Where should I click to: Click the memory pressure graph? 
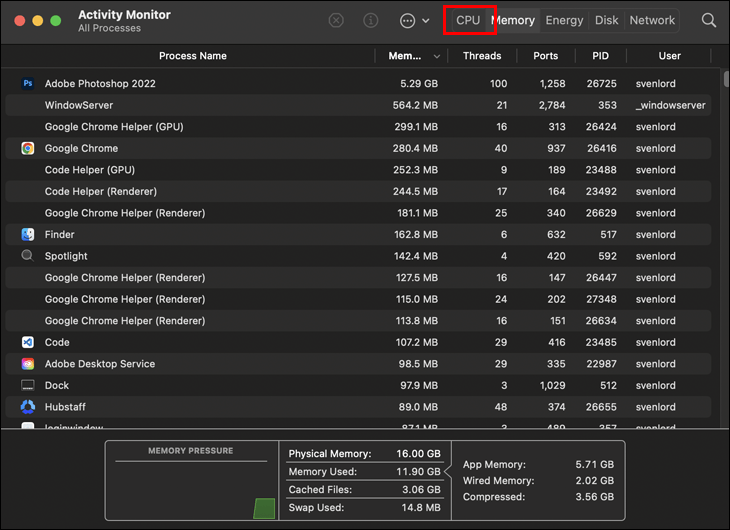click(x=191, y=492)
